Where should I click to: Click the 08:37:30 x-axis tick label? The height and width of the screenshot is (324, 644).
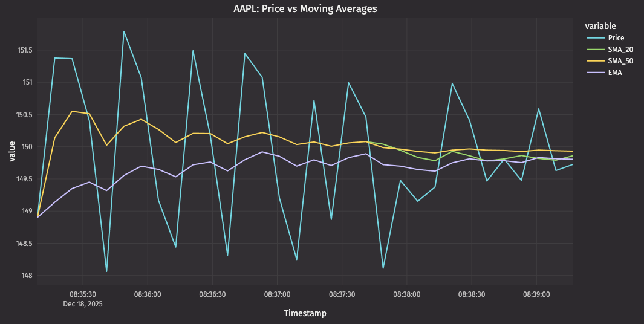(x=342, y=294)
